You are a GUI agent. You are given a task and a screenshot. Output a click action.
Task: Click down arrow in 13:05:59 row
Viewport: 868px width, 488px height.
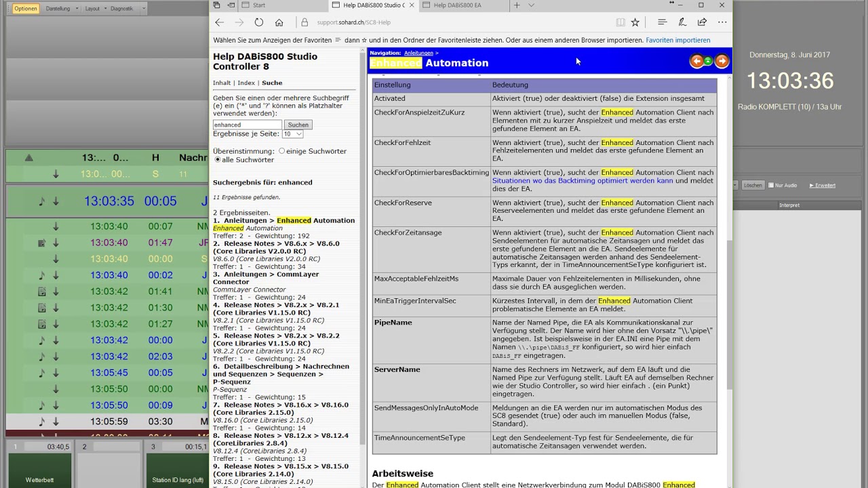56,422
